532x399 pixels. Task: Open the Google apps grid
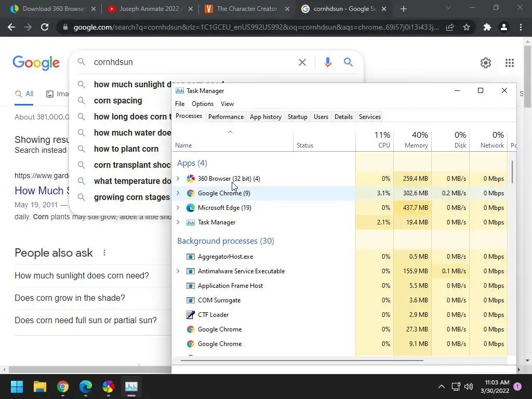(510, 63)
